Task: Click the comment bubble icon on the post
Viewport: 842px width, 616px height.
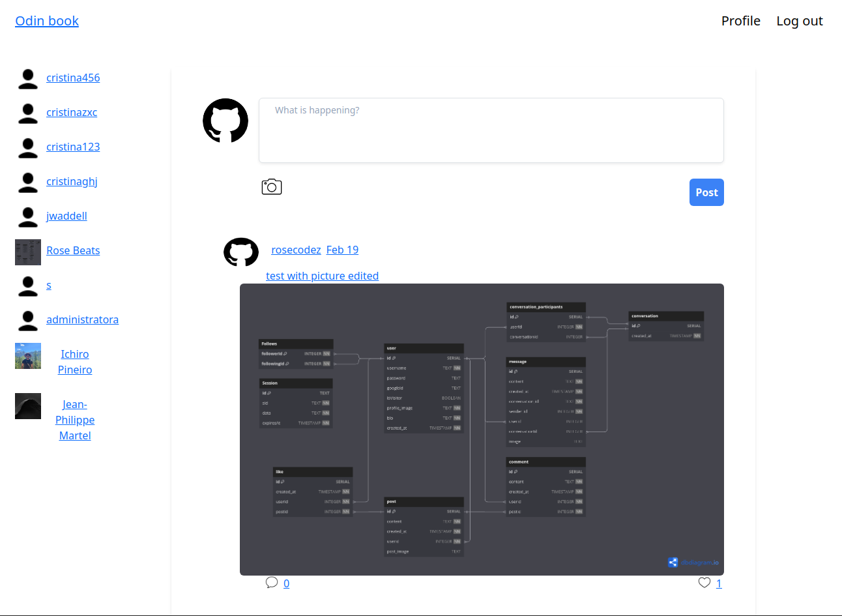Action: 272,582
